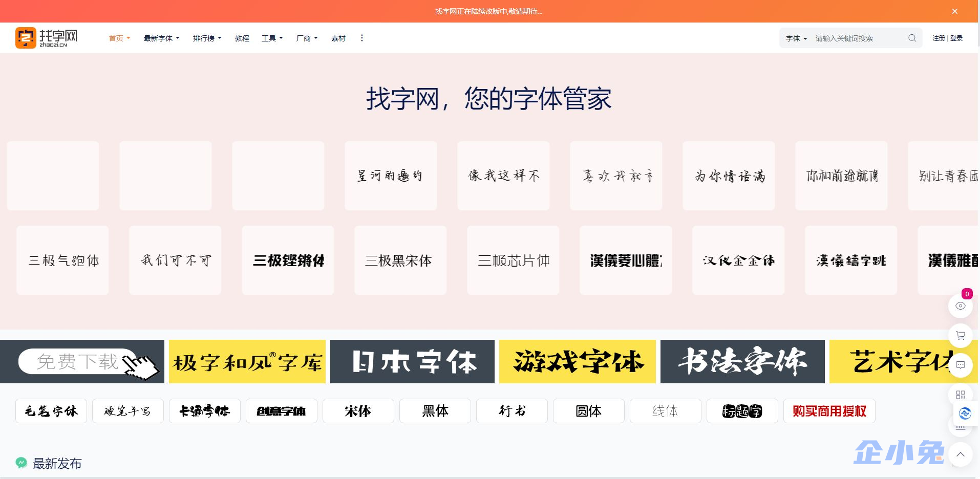
Task: Open the 三极铿锵体 font card
Action: [288, 260]
